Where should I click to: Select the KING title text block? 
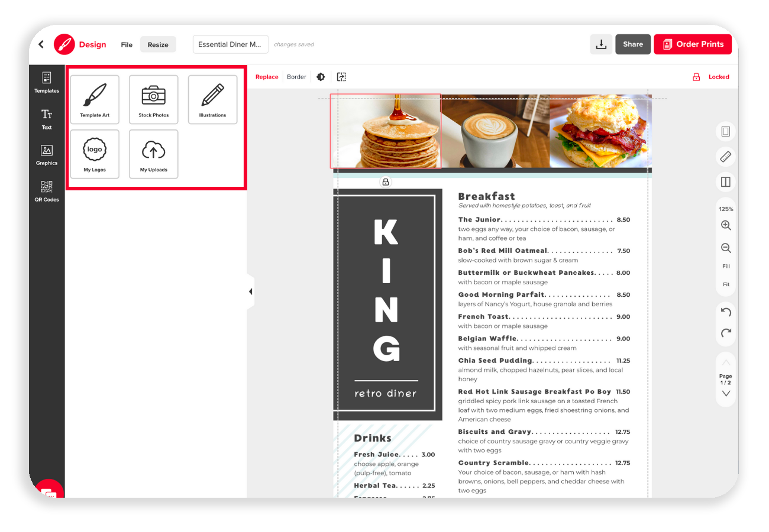click(x=386, y=290)
